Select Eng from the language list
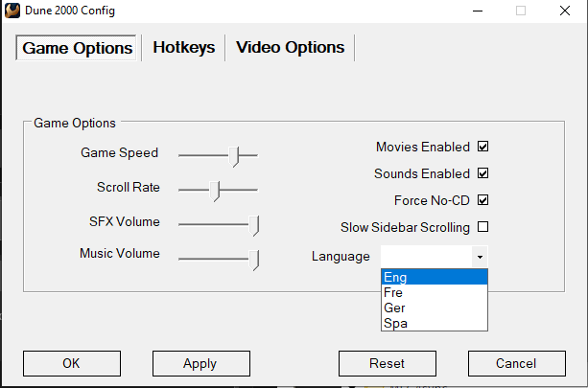The image size is (588, 388). coord(435,278)
